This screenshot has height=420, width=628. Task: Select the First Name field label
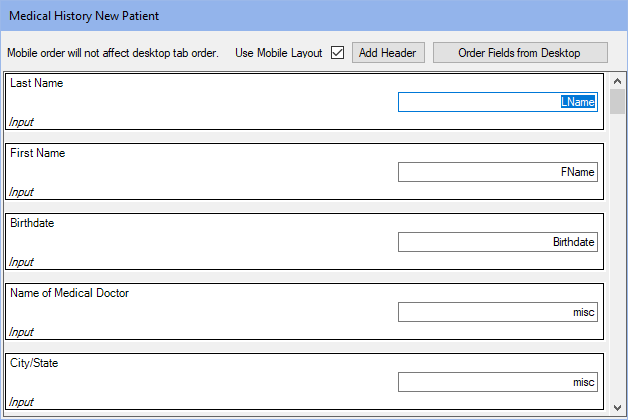pos(38,153)
